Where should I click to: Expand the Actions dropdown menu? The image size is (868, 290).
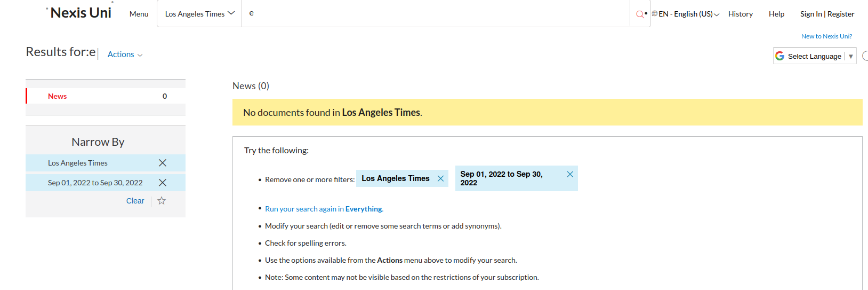point(125,54)
